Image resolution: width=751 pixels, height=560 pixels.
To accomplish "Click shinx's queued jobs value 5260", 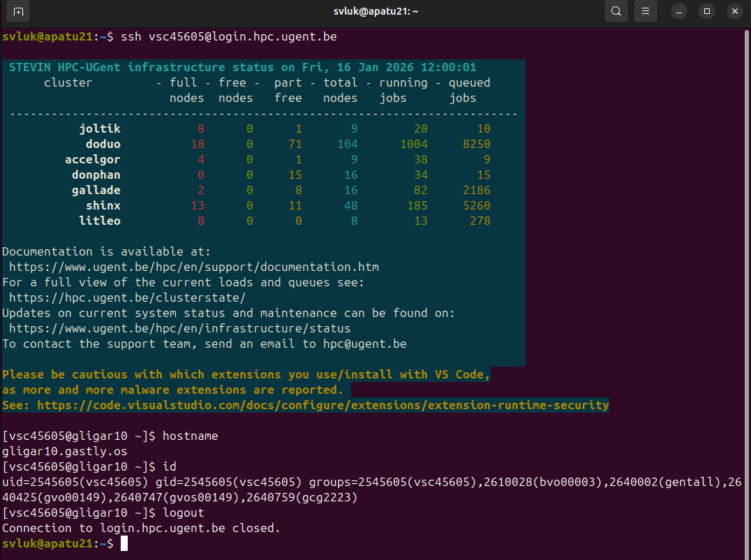I will coord(477,205).
